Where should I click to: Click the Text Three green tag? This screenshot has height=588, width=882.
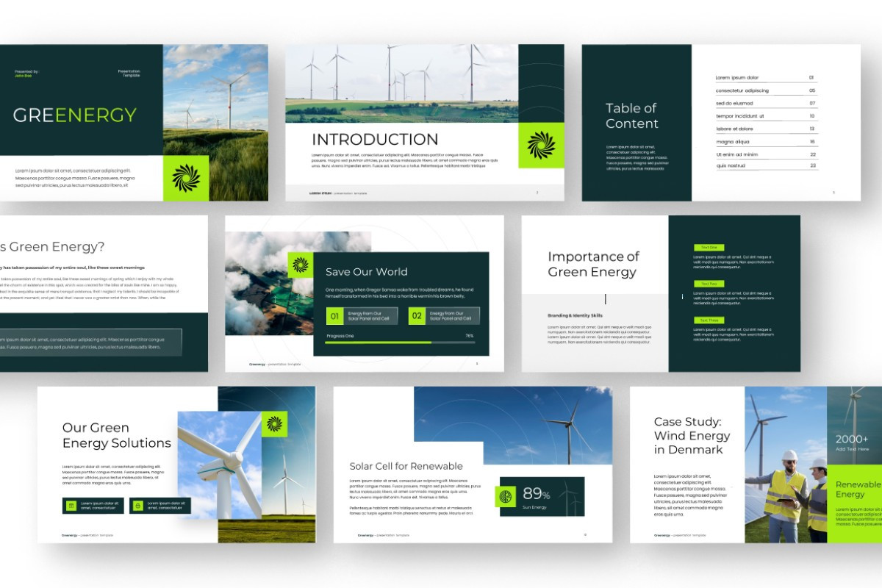(x=709, y=320)
